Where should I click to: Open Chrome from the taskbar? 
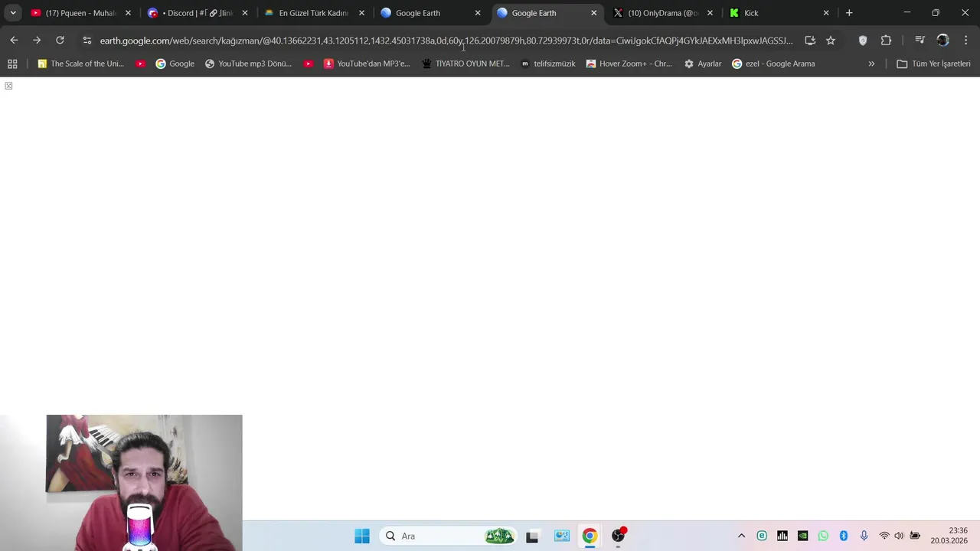pyautogui.click(x=590, y=536)
